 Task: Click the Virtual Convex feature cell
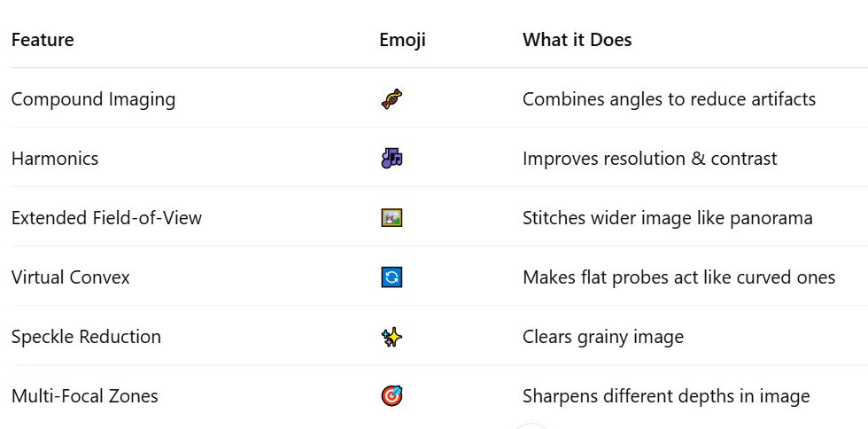point(70,277)
